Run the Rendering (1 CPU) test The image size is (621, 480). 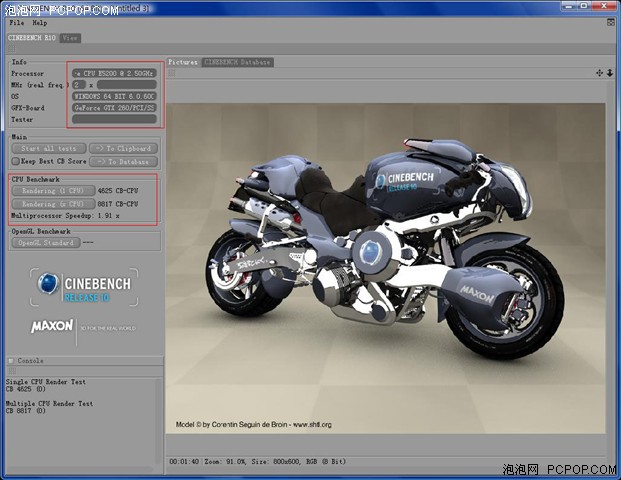(x=53, y=191)
